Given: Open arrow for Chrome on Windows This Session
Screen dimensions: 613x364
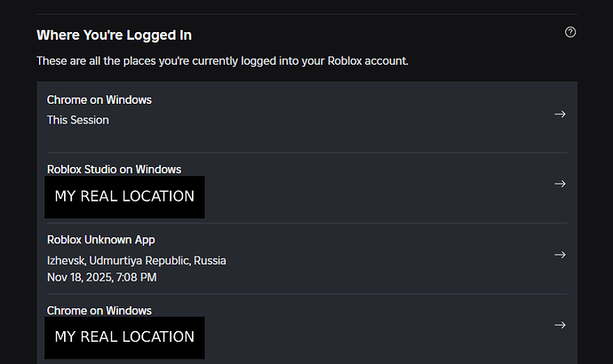Looking at the screenshot, I should 560,115.
